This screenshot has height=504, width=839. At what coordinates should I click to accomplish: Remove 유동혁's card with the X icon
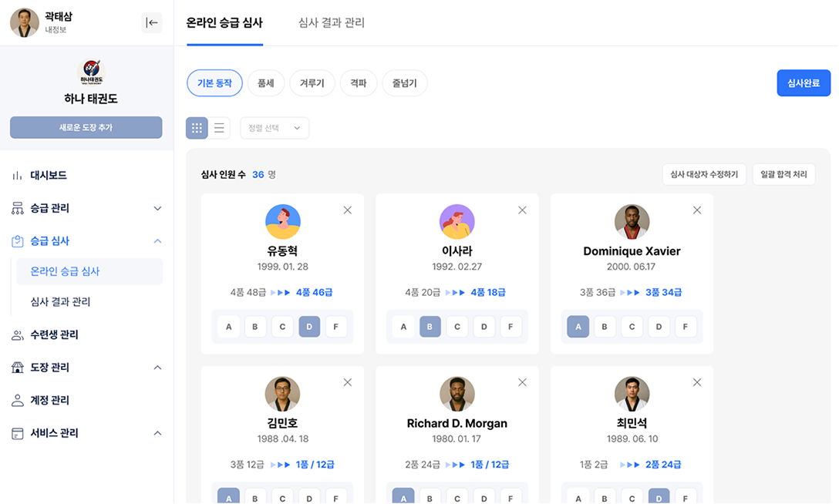(x=347, y=210)
